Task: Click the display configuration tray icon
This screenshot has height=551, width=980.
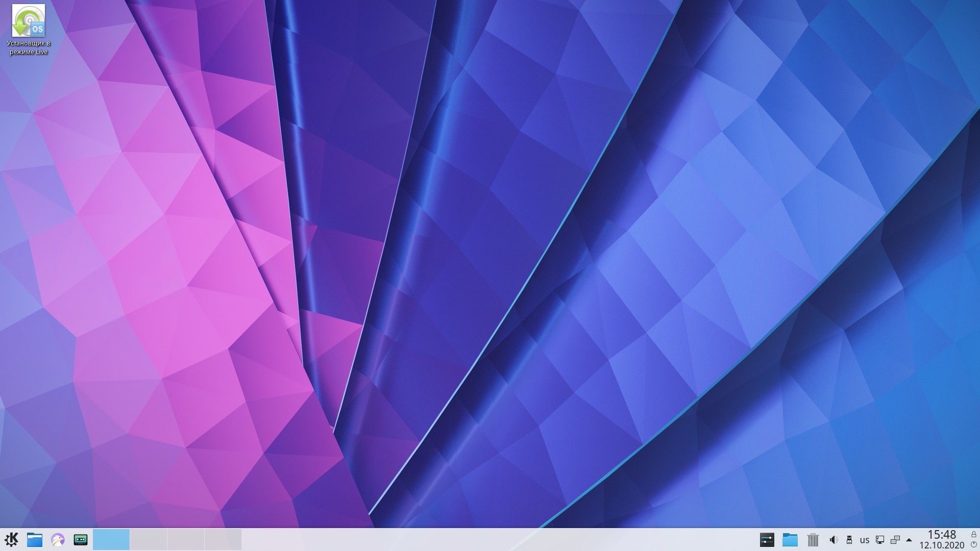Action: click(895, 539)
